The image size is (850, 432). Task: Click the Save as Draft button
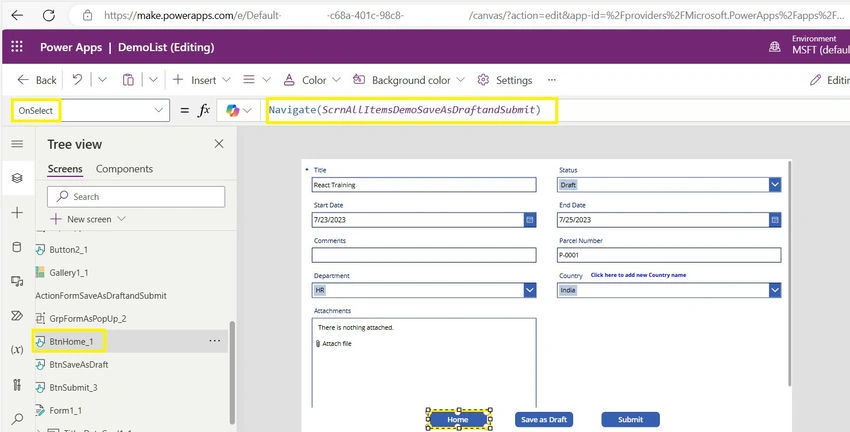pyautogui.click(x=544, y=420)
